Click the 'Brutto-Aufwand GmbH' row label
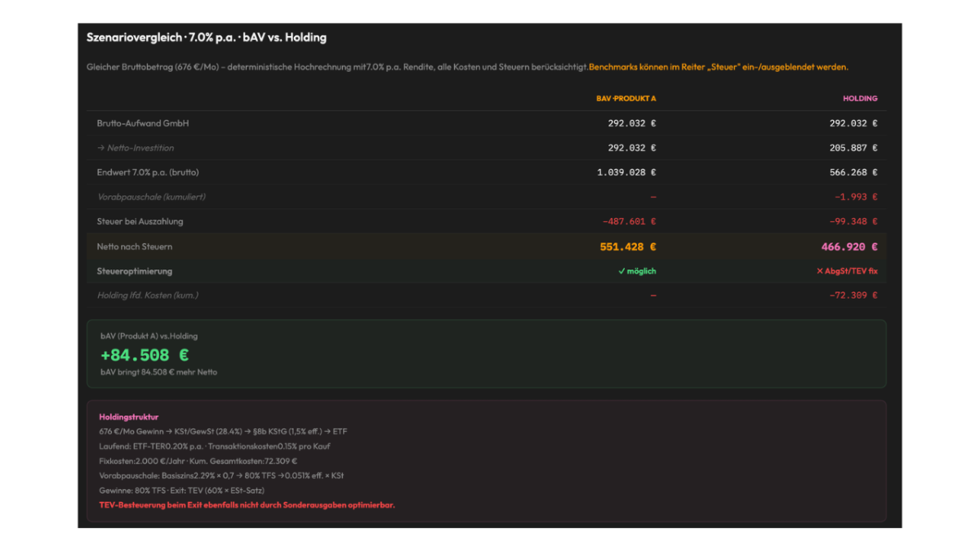This screenshot has width=980, height=551. tap(143, 123)
